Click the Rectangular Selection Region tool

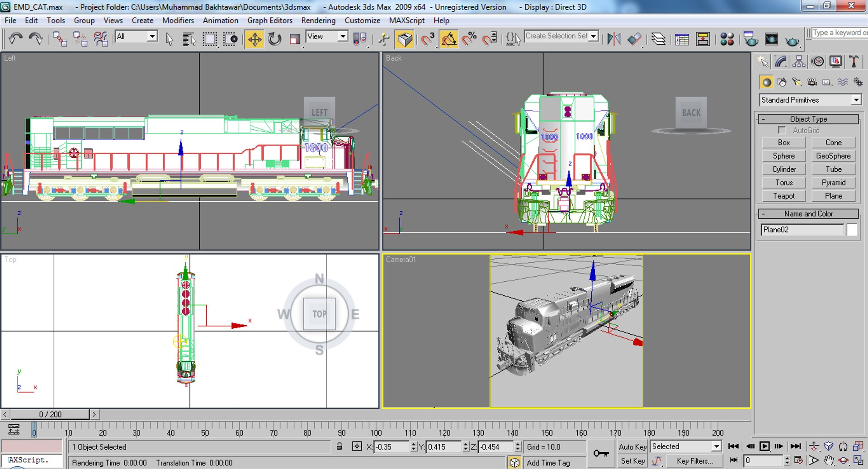point(210,39)
